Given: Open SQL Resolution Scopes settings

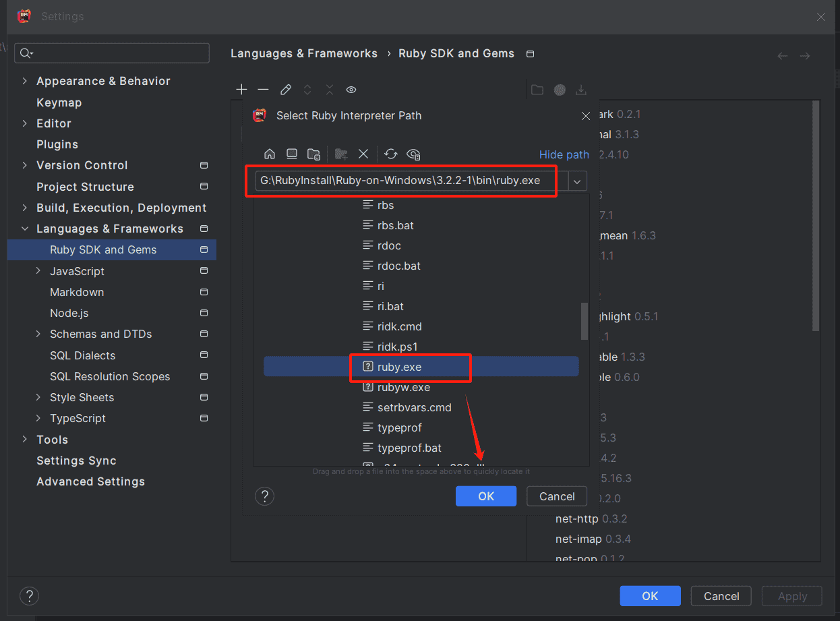Looking at the screenshot, I should pyautogui.click(x=110, y=376).
